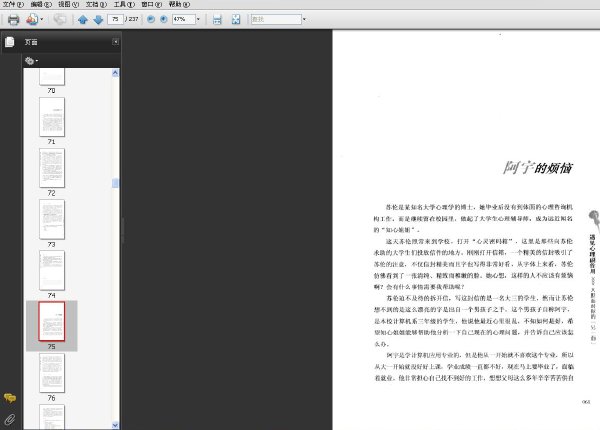Screen dimensions: 600x430
Task: Open the 文档 (Document) menu
Action: [96, 4]
